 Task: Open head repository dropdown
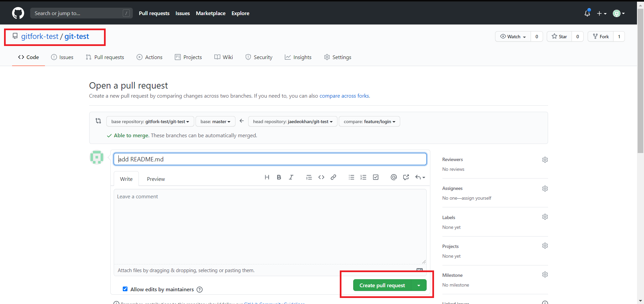click(293, 121)
